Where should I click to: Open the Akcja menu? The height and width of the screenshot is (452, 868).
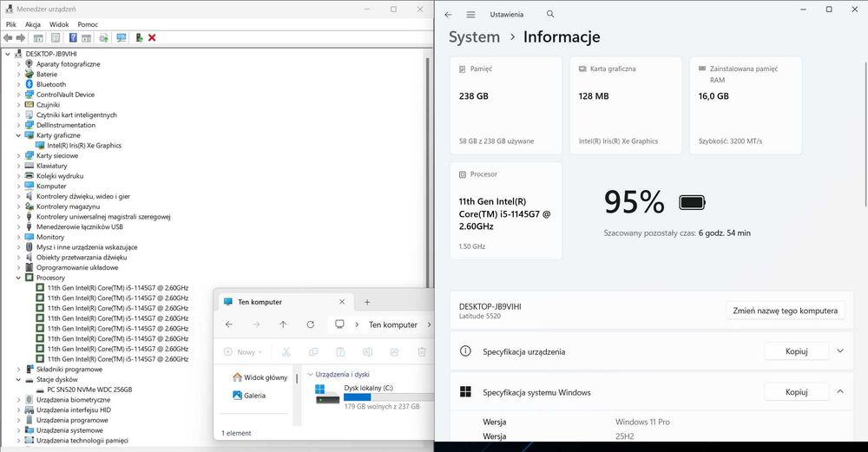[33, 24]
